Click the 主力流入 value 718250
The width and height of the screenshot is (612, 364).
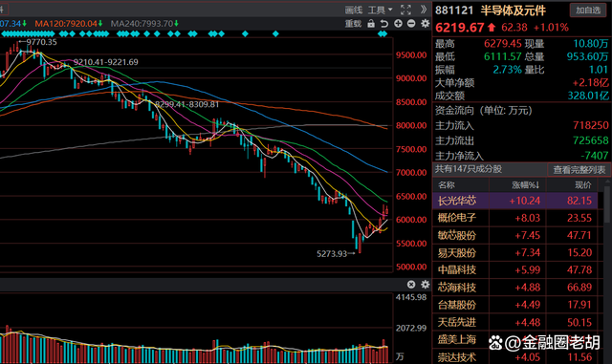591,125
